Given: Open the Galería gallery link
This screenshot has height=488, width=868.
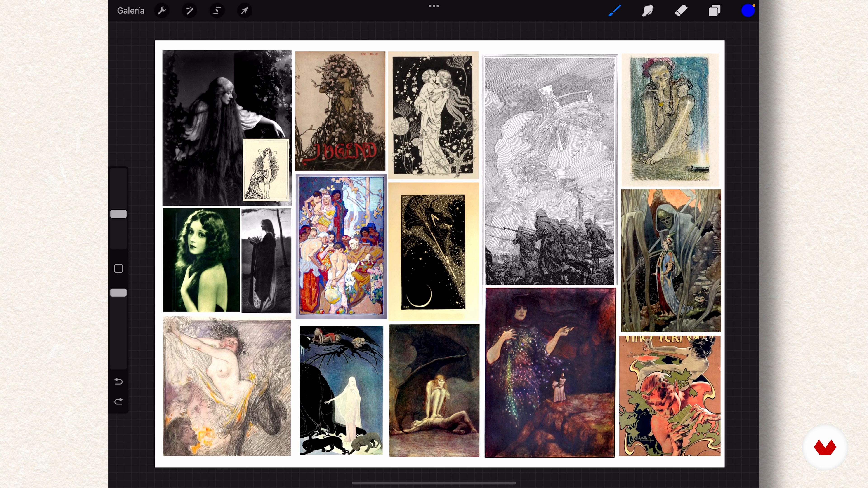Looking at the screenshot, I should click(130, 10).
